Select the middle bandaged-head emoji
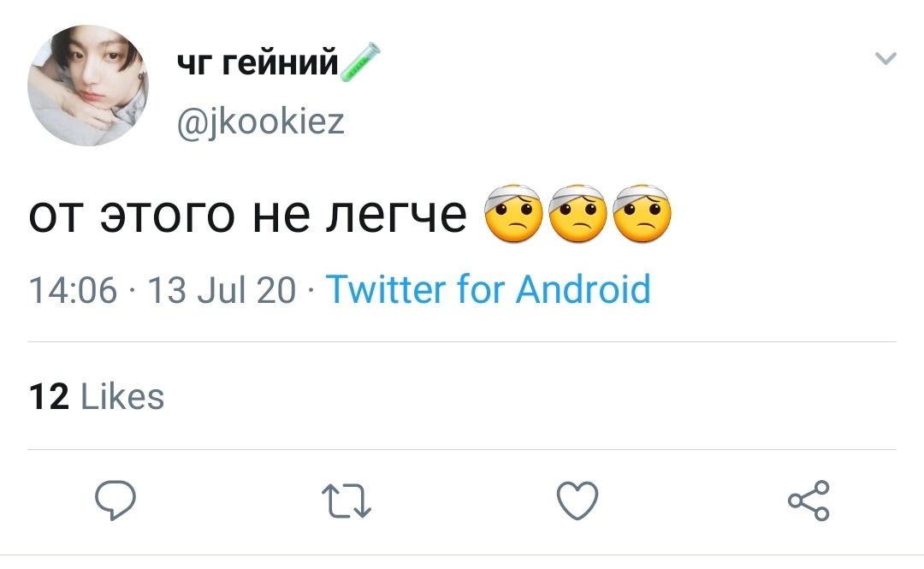924x569 pixels. coord(577,213)
